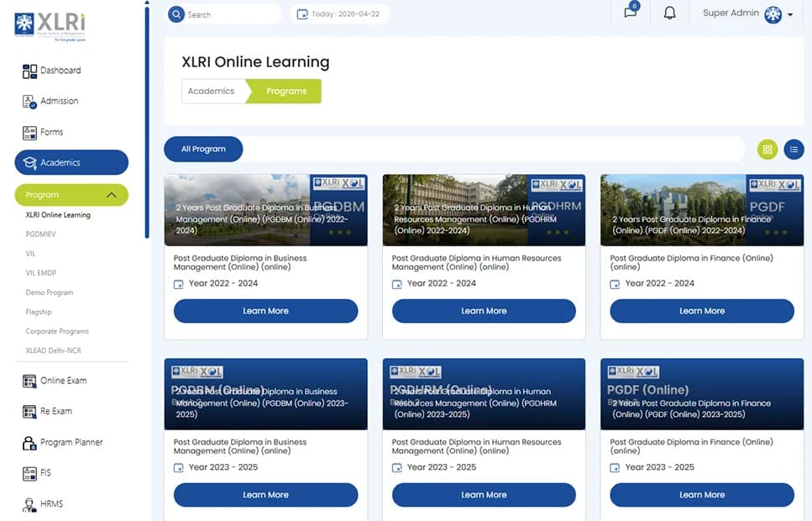Open PGDHRM 2023-2025 blue banner thumbnail

tap(484, 394)
